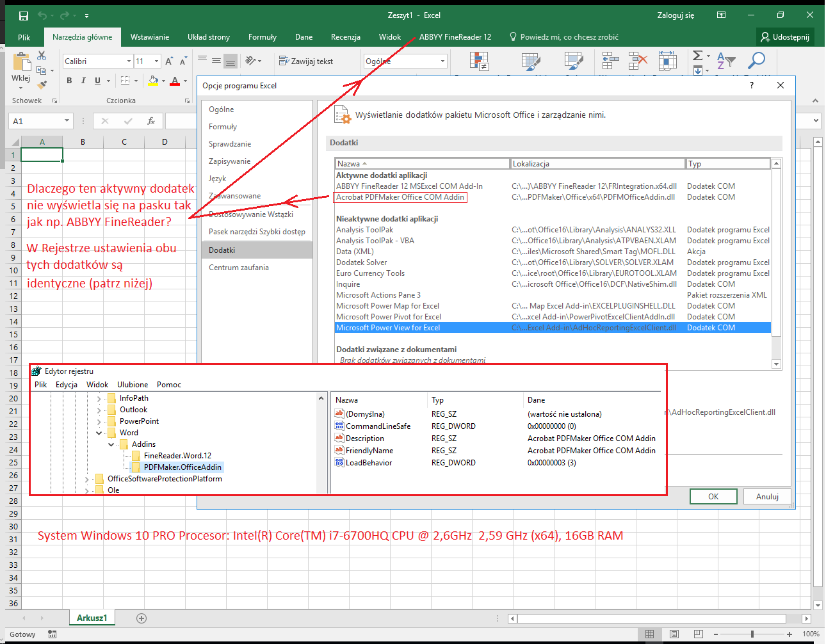Click the Wklej (paste) clipboard icon
The width and height of the screenshot is (826, 644).
coord(21,61)
